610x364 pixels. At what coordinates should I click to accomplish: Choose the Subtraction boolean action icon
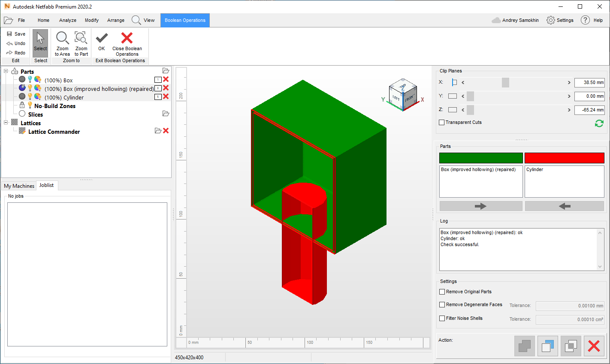click(547, 346)
